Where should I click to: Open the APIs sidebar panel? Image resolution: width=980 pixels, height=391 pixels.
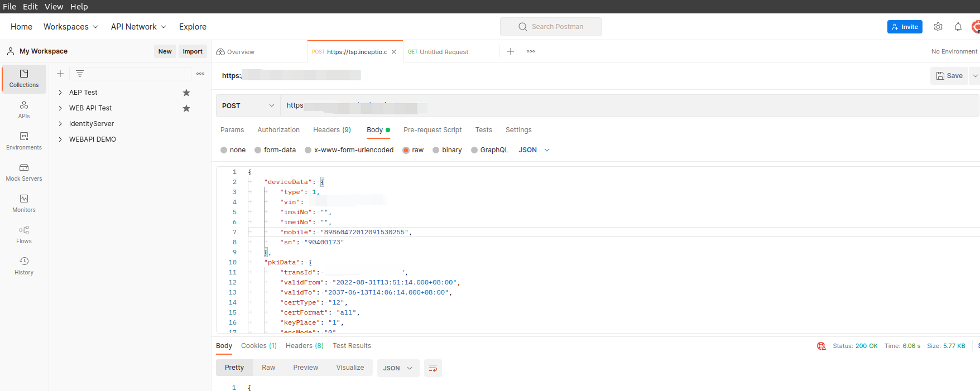point(24,110)
